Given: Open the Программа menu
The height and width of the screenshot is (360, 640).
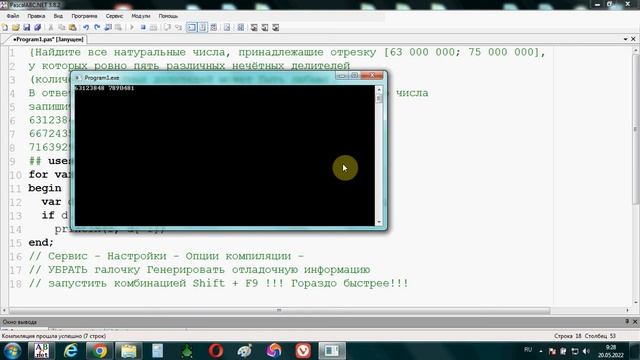Looking at the screenshot, I should click(84, 16).
